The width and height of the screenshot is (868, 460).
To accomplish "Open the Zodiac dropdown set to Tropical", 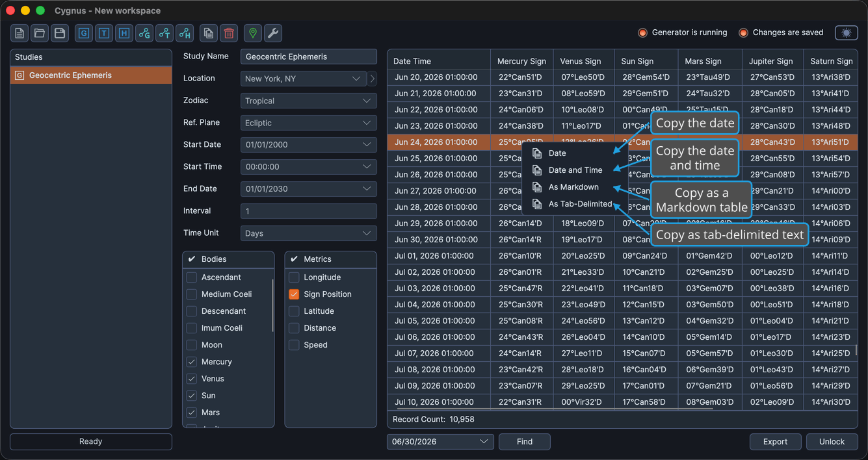I will (x=309, y=101).
